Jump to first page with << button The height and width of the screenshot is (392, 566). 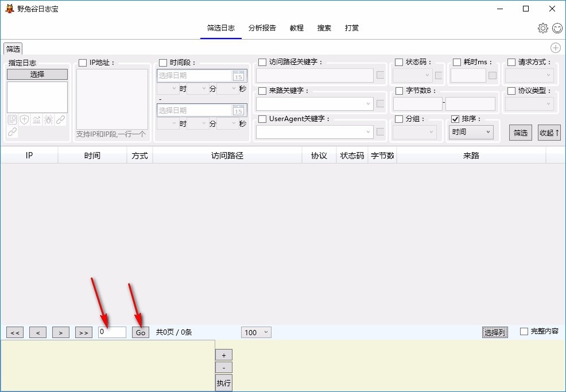point(15,332)
